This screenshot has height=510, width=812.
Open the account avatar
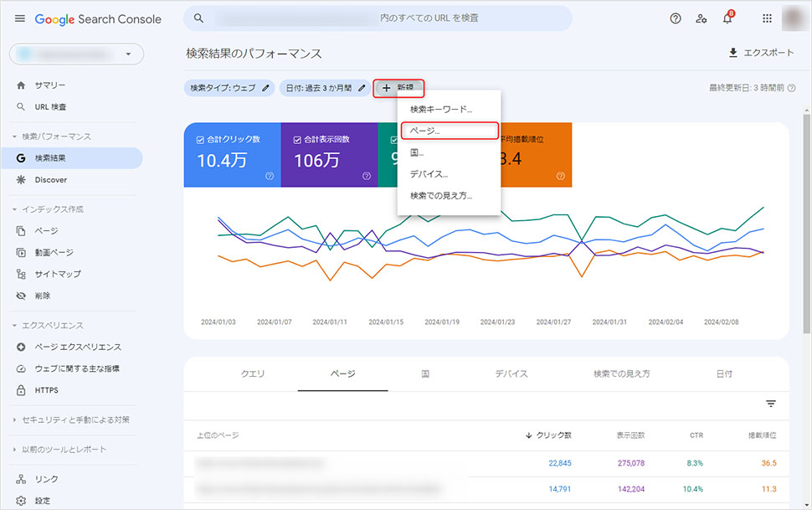click(x=794, y=18)
